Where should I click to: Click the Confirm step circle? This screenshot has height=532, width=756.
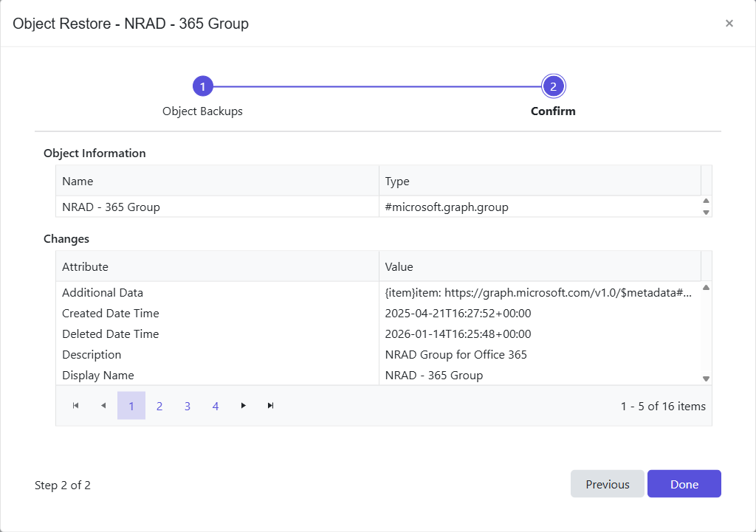(553, 86)
